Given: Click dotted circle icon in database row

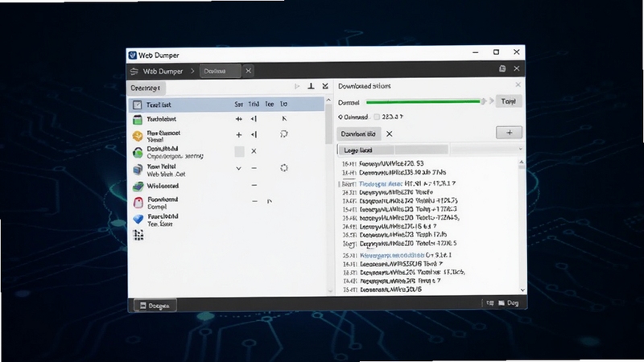Looking at the screenshot, I should [x=284, y=168].
